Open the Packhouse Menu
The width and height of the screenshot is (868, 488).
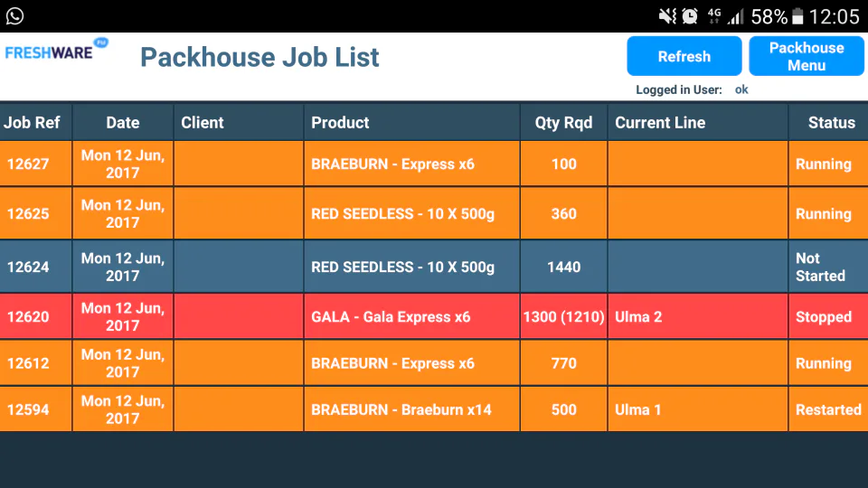coord(807,56)
